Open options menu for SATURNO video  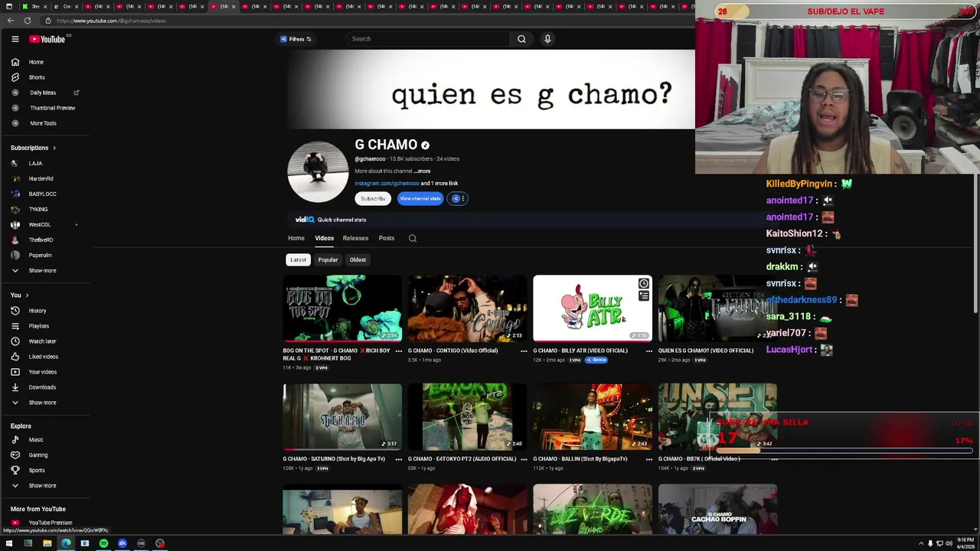click(x=399, y=459)
